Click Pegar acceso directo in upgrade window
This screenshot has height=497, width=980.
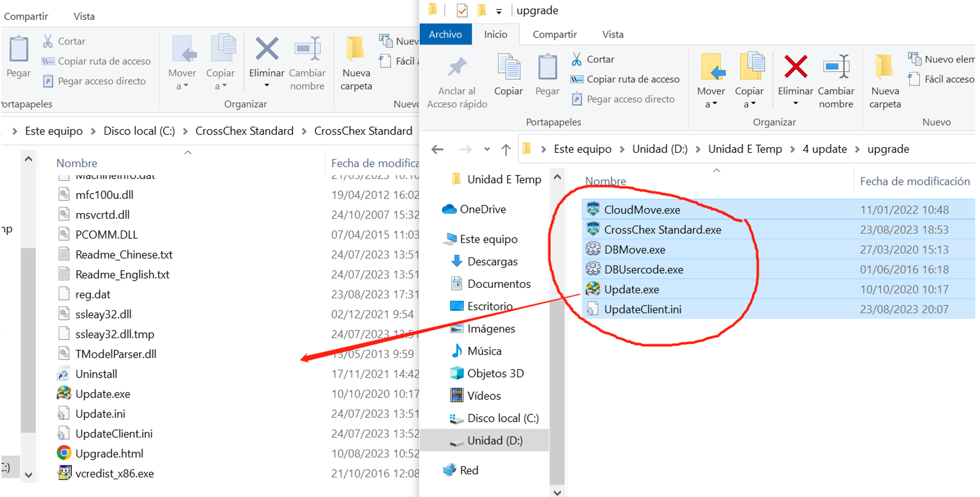tap(623, 99)
